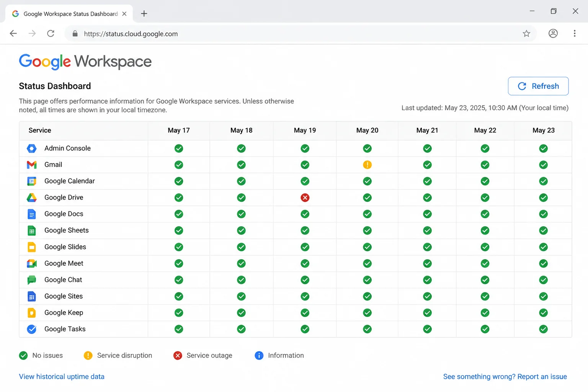The height and width of the screenshot is (392, 588).
Task: Open See something wrong? Report an issue
Action: [x=505, y=377]
